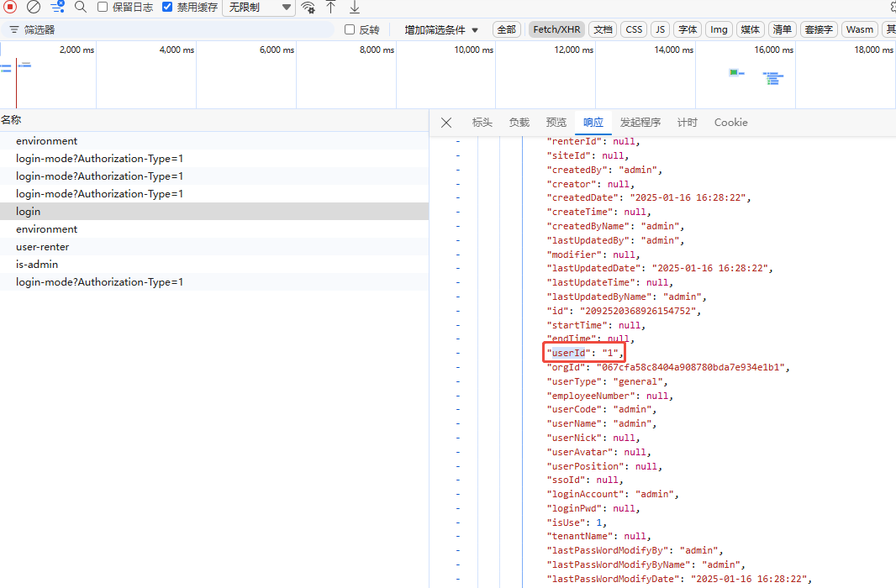The width and height of the screenshot is (896, 588).
Task: Filter by Img request type
Action: [719, 29]
